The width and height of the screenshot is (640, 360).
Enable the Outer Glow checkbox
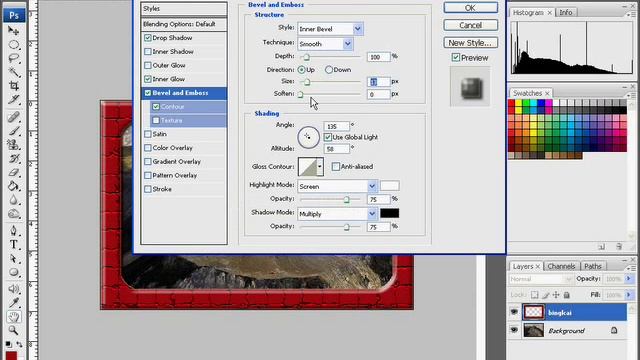(148, 65)
